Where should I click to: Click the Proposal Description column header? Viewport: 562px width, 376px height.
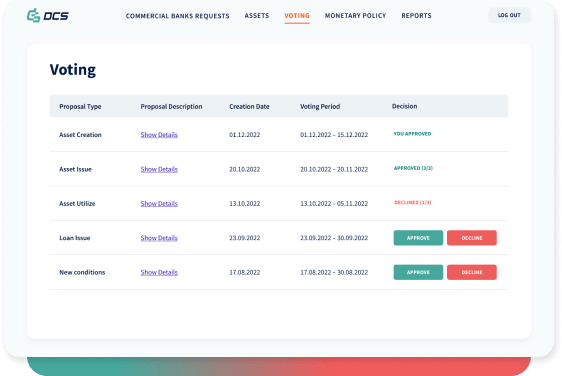[171, 106]
